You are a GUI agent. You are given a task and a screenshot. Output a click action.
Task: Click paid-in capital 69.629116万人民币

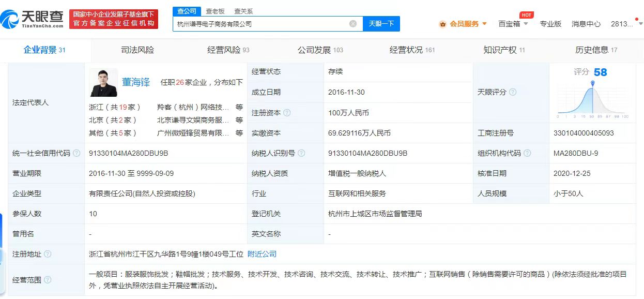(x=359, y=133)
